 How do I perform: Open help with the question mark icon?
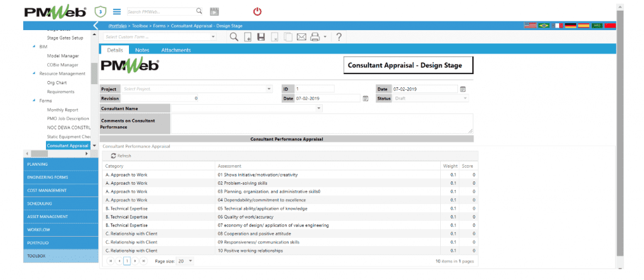tap(339, 37)
